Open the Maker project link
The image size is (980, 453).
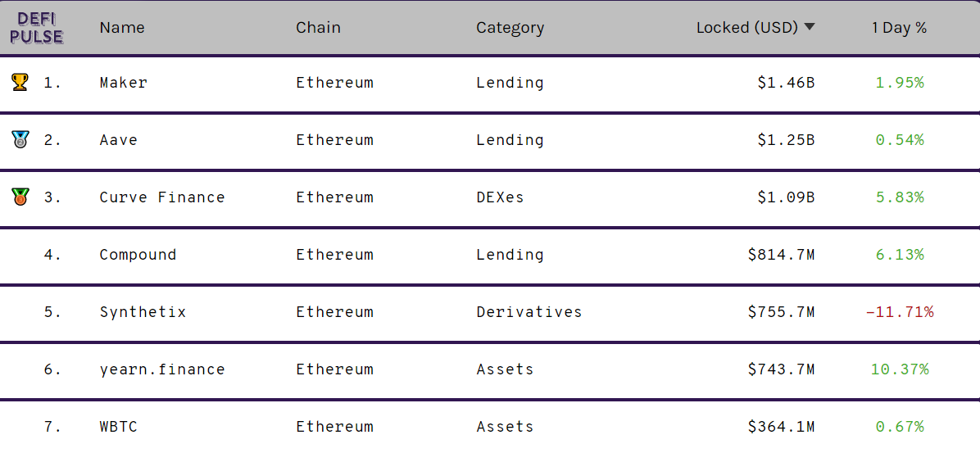click(x=123, y=83)
